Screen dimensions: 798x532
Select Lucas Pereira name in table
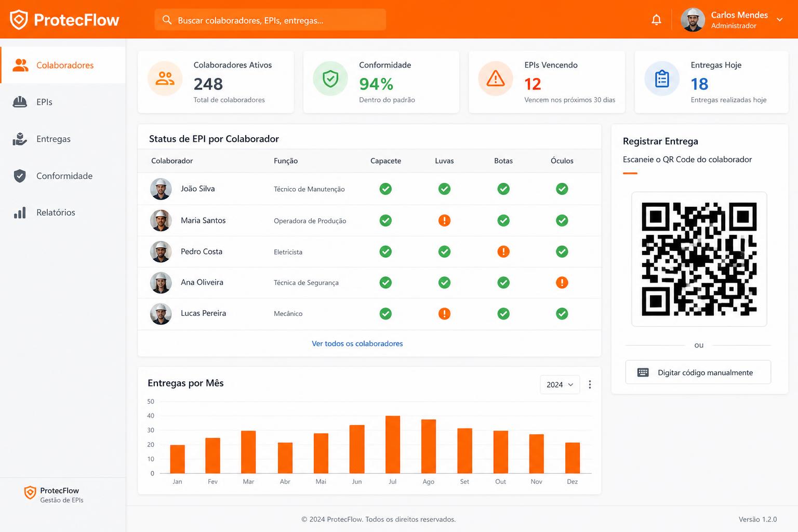click(203, 313)
